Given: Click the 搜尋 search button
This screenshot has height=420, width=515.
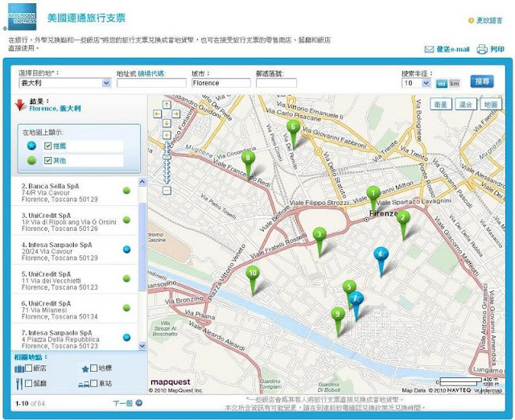Looking at the screenshot, I should tap(482, 81).
